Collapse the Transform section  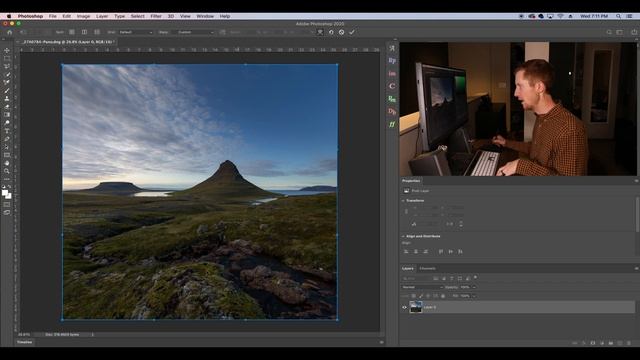click(x=403, y=201)
